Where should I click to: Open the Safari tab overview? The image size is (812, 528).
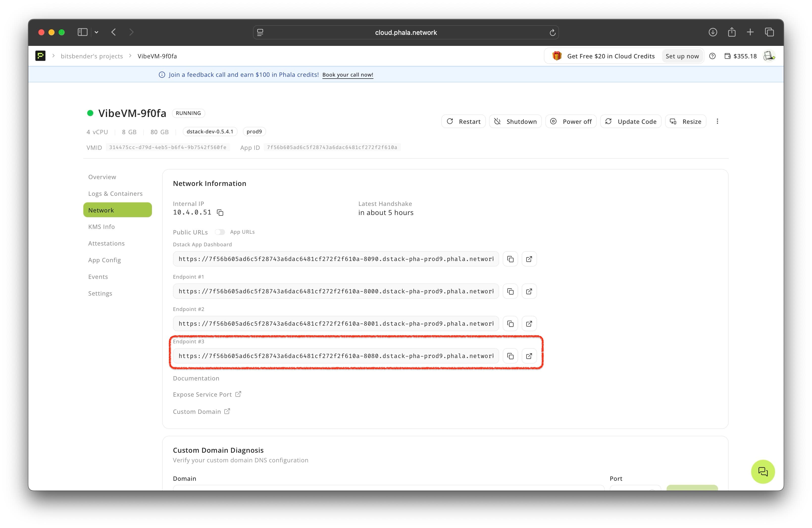769,32
